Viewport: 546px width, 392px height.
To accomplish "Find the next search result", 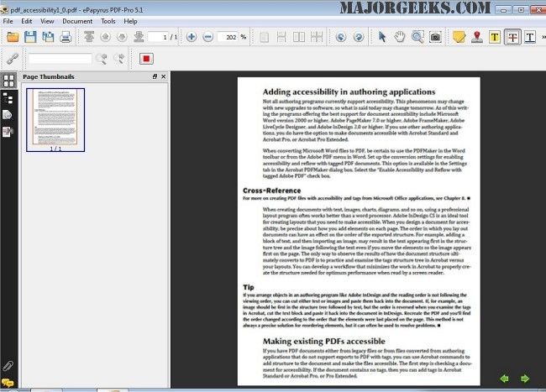I will 118,59.
